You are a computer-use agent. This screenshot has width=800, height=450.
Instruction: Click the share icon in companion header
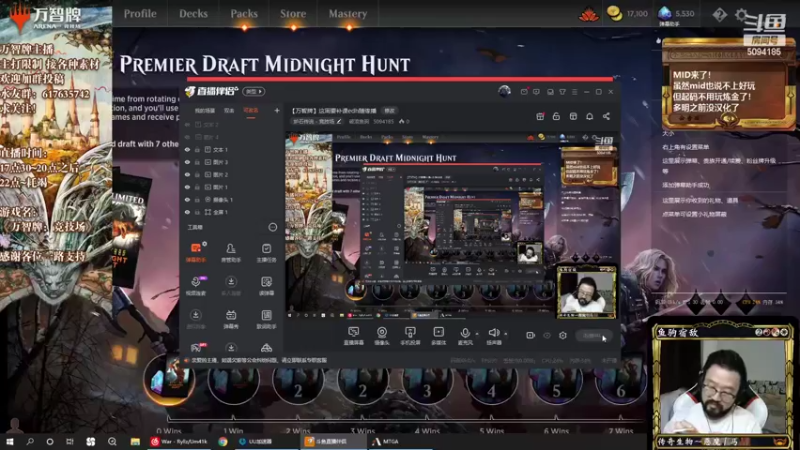(606, 116)
